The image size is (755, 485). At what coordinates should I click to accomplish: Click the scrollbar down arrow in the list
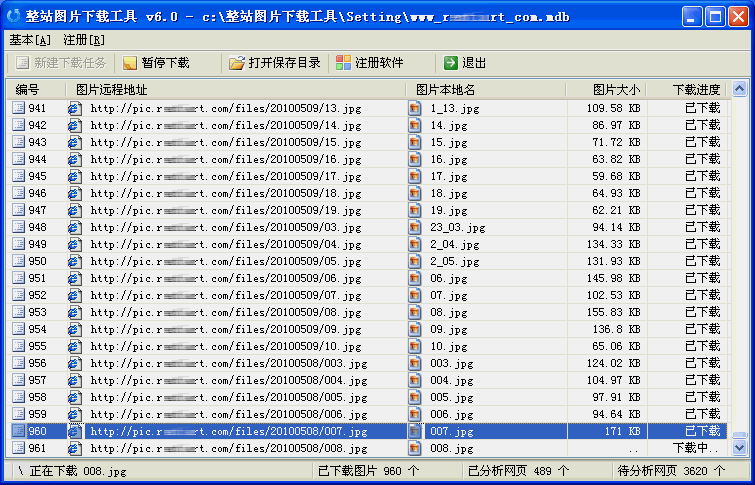(x=740, y=449)
